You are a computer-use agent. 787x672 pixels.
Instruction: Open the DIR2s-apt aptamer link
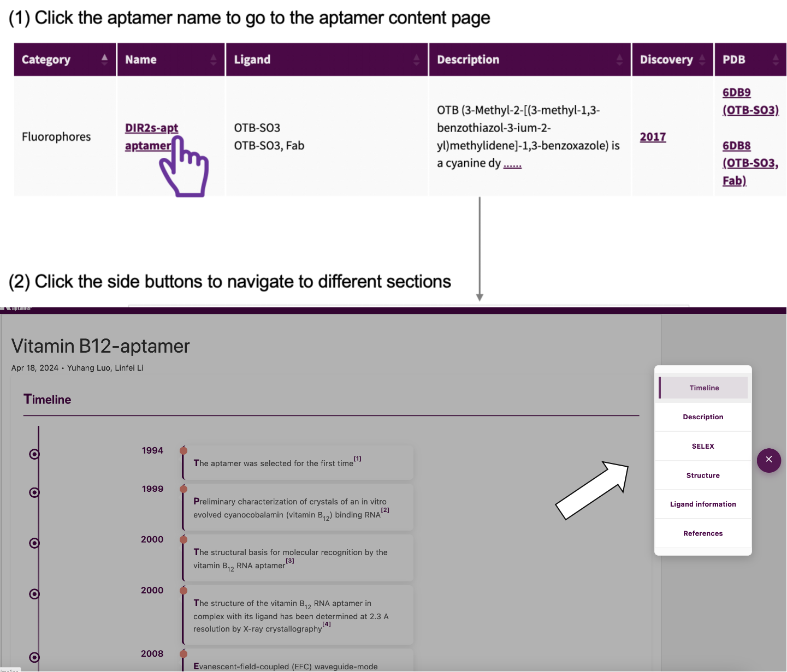151,136
